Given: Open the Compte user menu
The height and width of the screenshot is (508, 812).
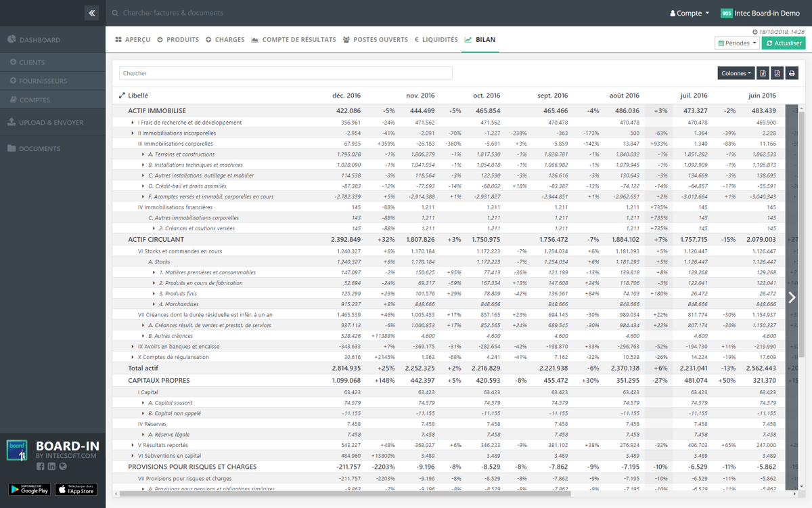Looking at the screenshot, I should tap(690, 13).
